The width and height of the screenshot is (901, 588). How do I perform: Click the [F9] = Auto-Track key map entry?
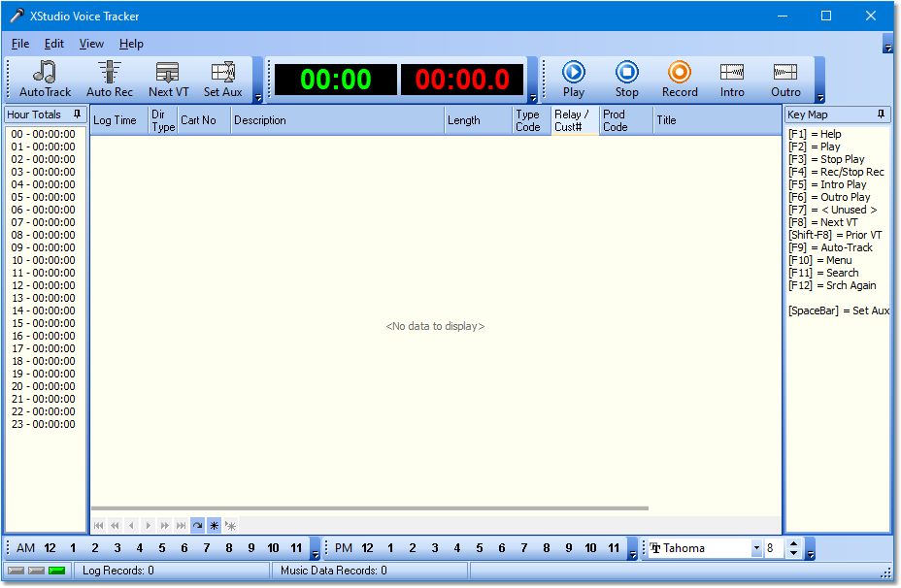[830, 248]
